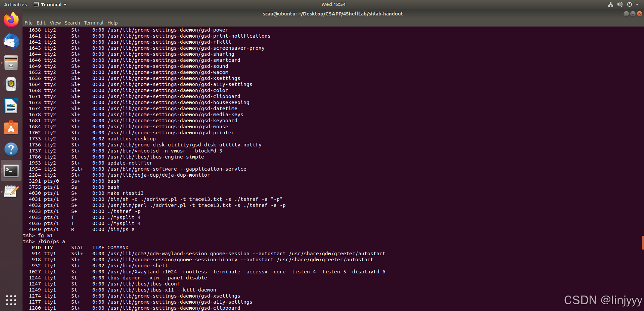Click the './mysplit 4' row with PID 4035
644x311 pixels.
(x=85, y=217)
